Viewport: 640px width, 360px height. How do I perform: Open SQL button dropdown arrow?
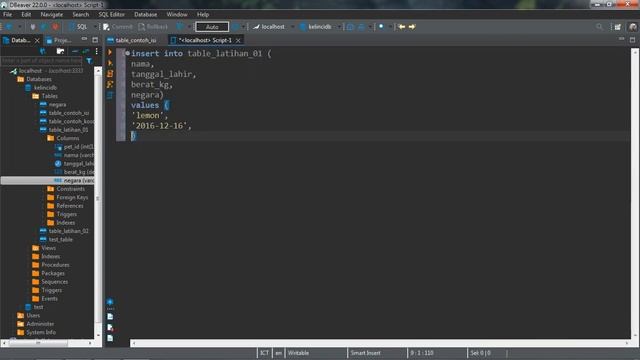pyautogui.click(x=96, y=27)
